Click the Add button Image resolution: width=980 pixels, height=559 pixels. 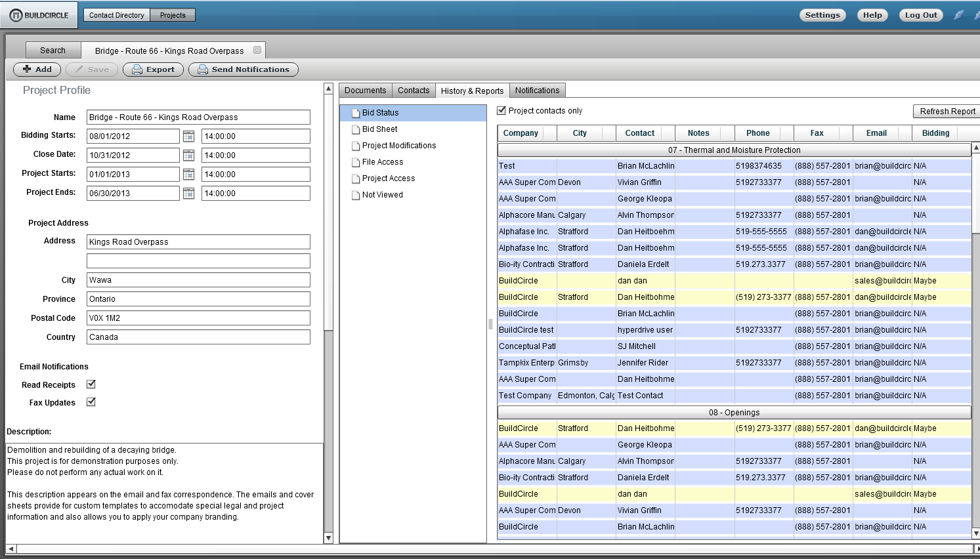[x=37, y=70]
